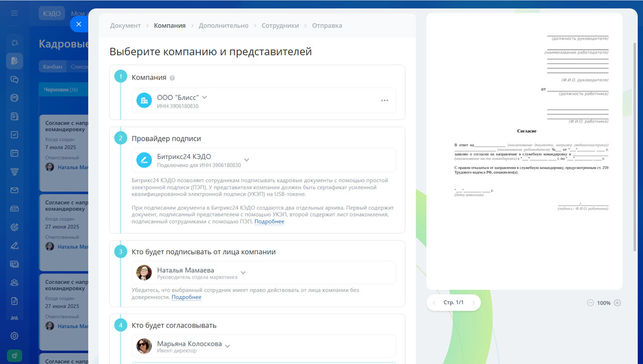Click the ИНН 3906180830 text under ООО Блисс
This screenshot has width=643, height=364.
tap(177, 106)
